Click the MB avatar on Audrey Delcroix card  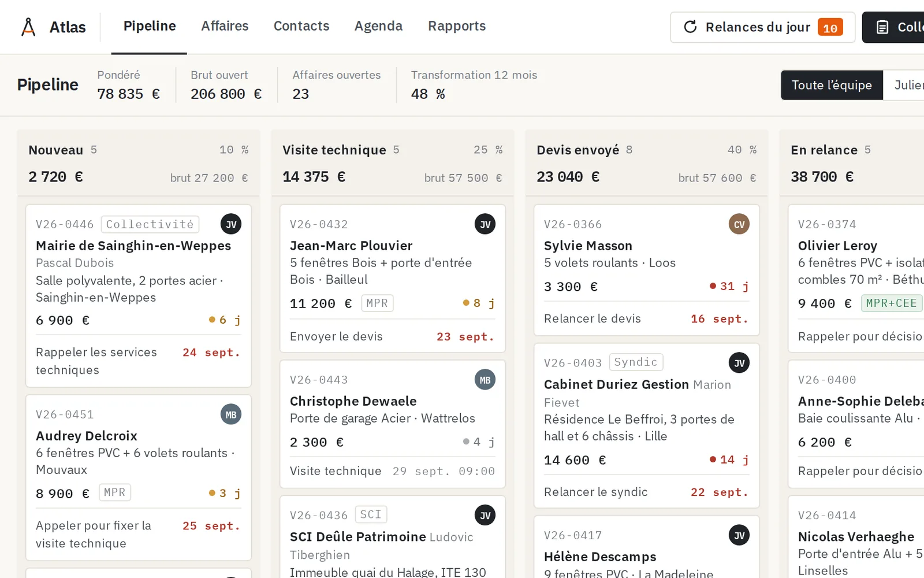point(231,414)
